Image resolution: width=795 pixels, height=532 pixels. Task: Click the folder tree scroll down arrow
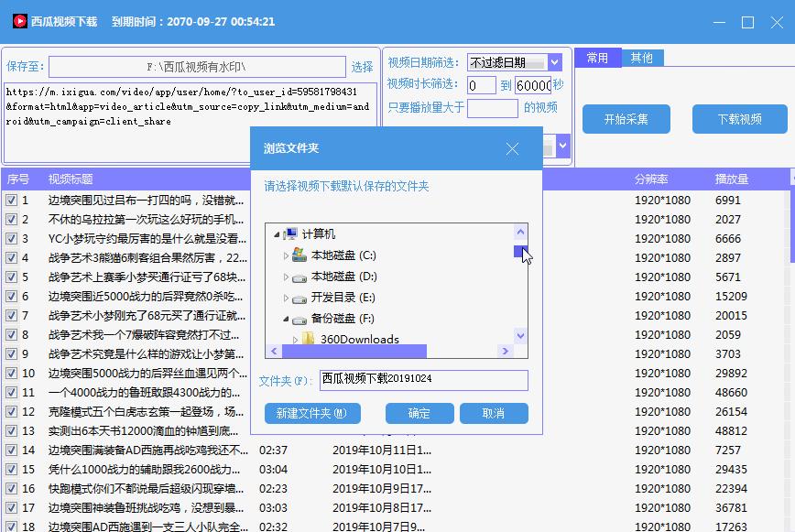point(520,335)
